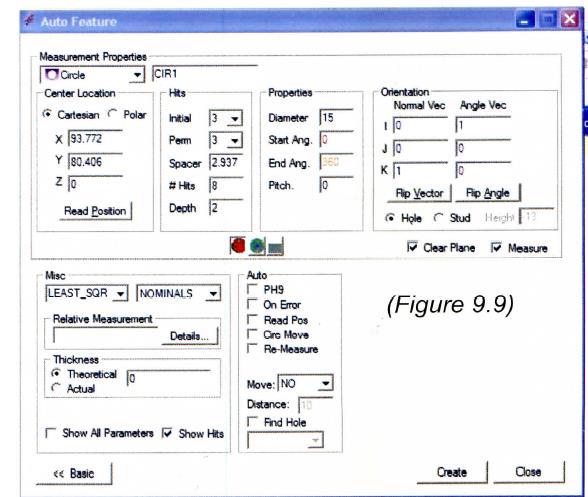Click the Z coordinate field
This screenshot has height=497, width=588.
96,184
